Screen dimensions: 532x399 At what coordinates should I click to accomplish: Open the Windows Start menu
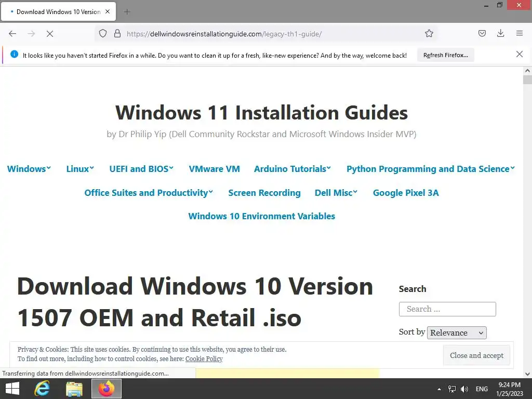pyautogui.click(x=12, y=389)
